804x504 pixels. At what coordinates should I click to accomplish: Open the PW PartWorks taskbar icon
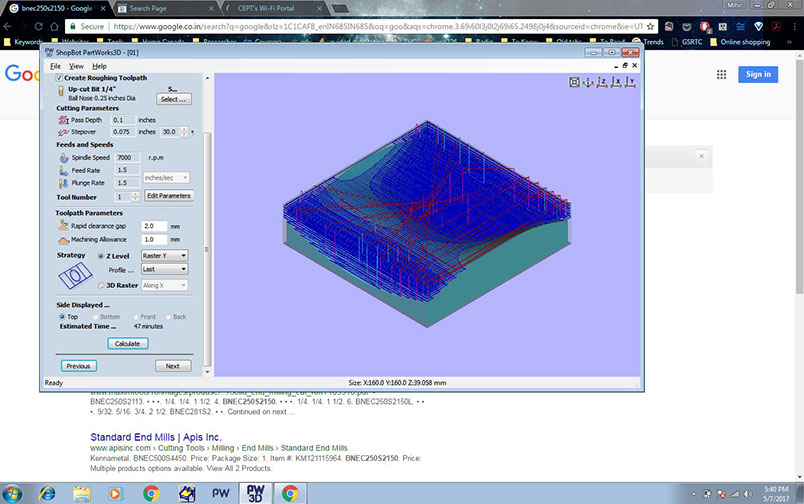220,494
